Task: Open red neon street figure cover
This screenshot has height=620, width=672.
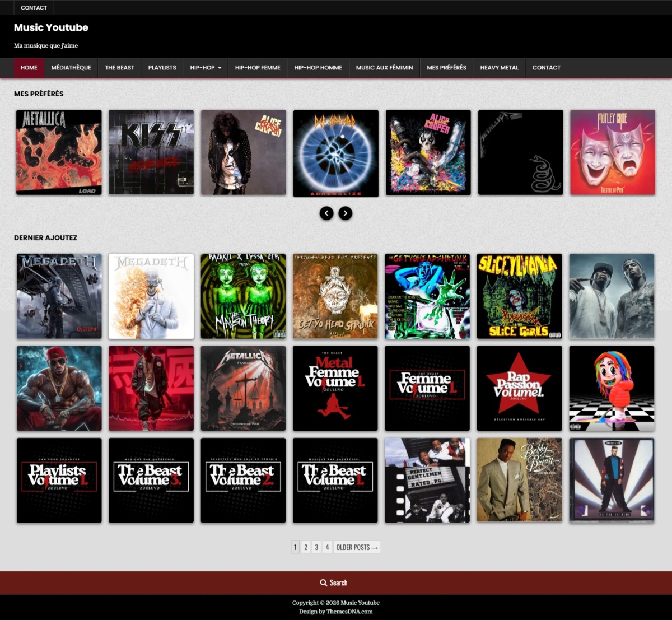Action: 151,388
